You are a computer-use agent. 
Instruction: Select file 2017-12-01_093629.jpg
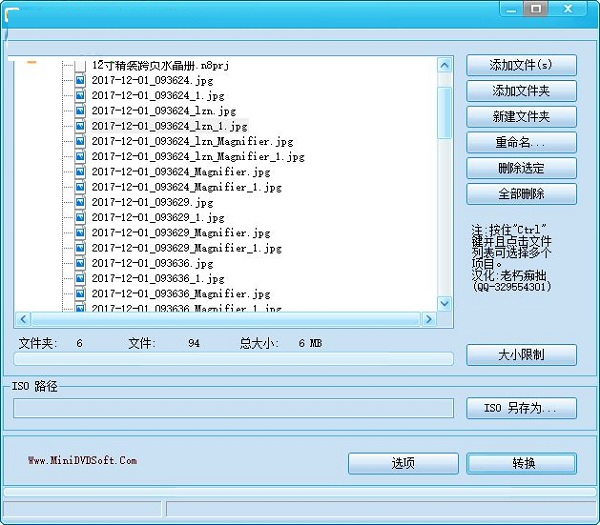point(152,202)
